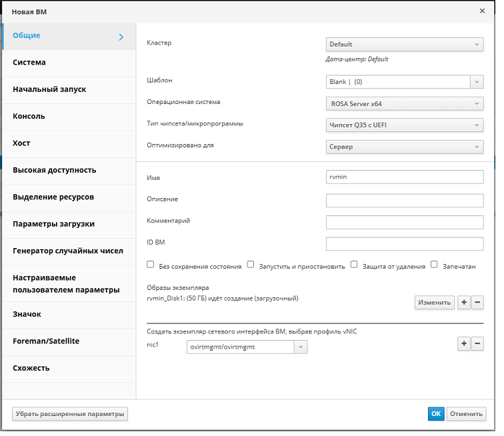Enable the Без сохранения состояния checkbox

click(x=150, y=265)
